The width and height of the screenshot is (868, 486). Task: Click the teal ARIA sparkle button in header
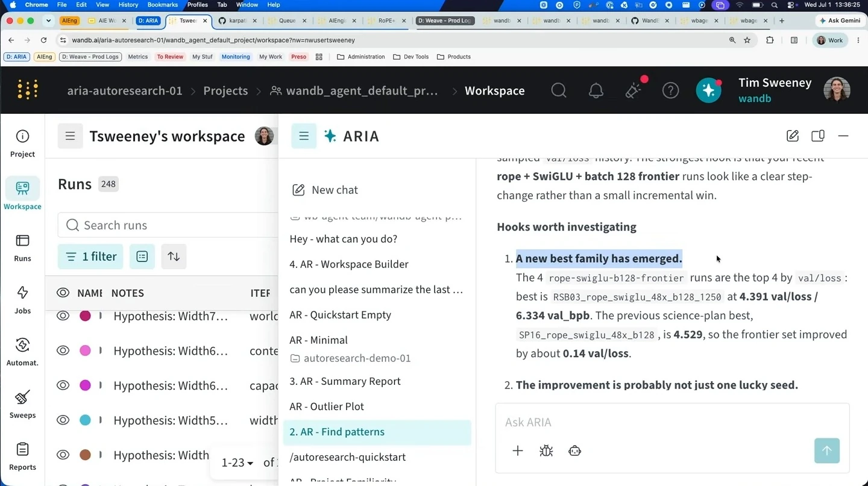click(708, 90)
